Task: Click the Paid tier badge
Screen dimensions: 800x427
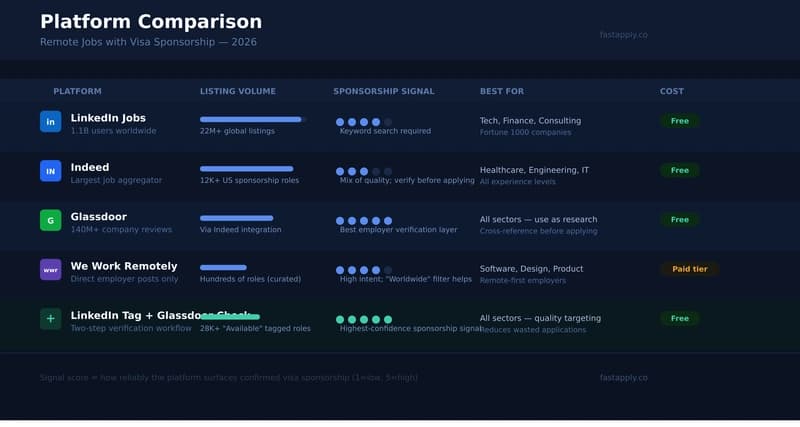Action: [x=689, y=269]
